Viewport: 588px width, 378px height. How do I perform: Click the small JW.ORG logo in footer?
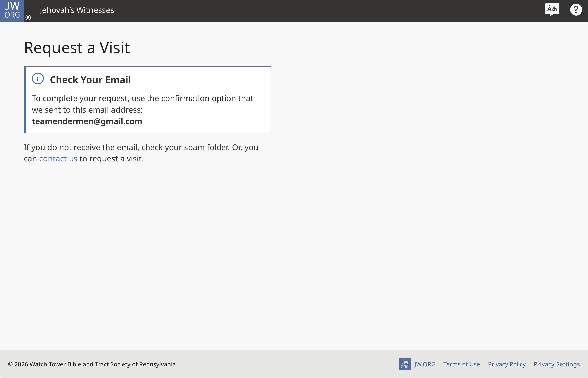(x=404, y=364)
